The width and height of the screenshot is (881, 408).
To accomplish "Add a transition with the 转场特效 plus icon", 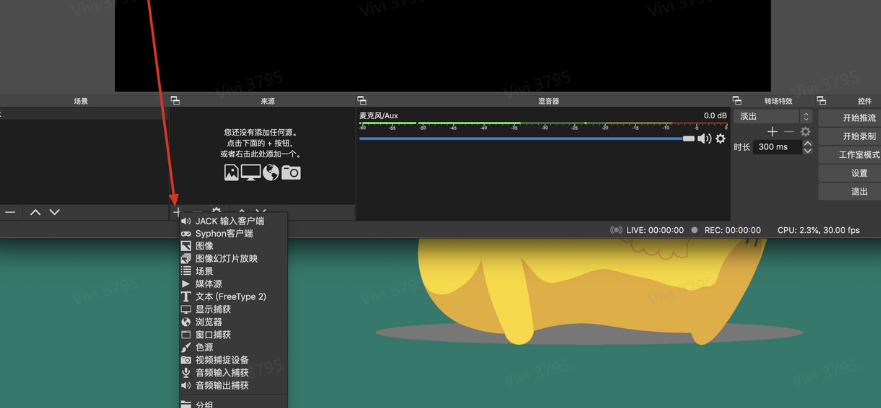I will 773,132.
